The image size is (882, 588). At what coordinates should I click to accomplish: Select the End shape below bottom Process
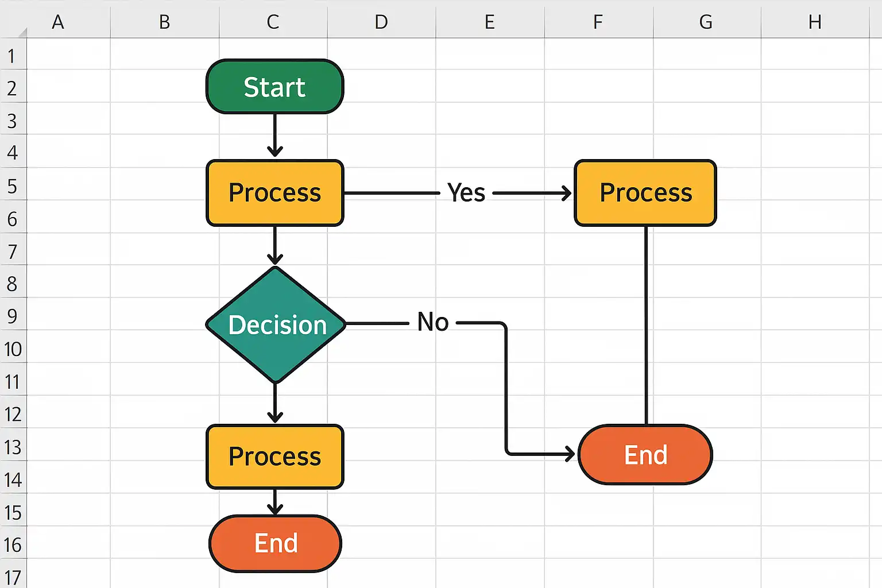[x=276, y=543]
